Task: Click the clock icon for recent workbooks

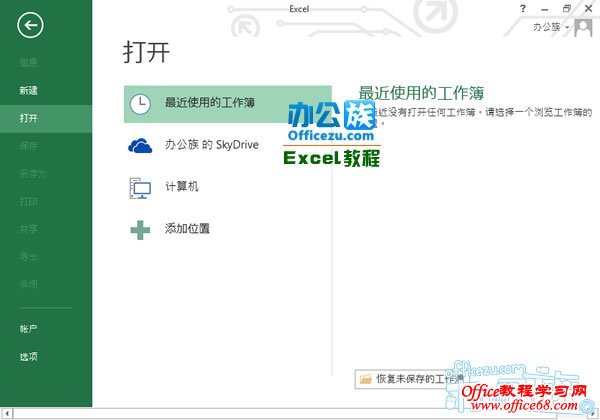Action: pyautogui.click(x=140, y=104)
